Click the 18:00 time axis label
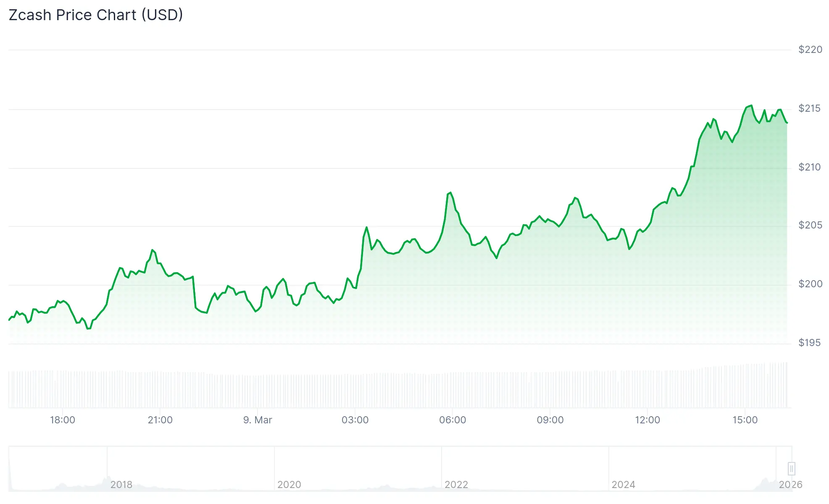829x504 pixels. click(62, 420)
